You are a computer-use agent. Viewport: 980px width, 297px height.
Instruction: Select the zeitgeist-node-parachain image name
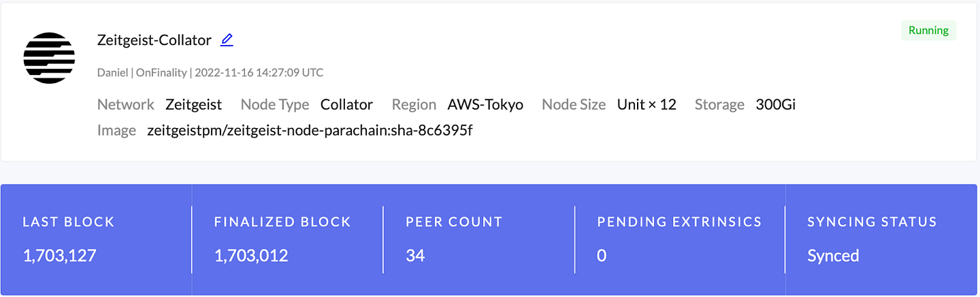[310, 130]
